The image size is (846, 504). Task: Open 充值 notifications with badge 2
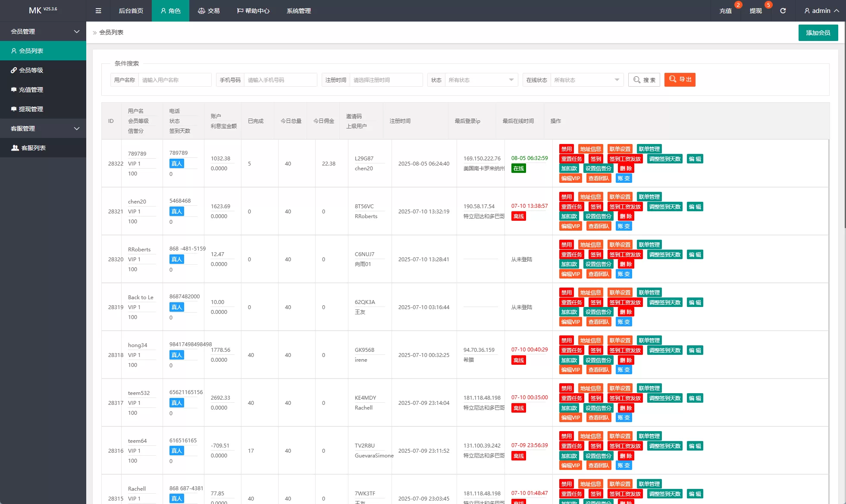[x=726, y=11]
